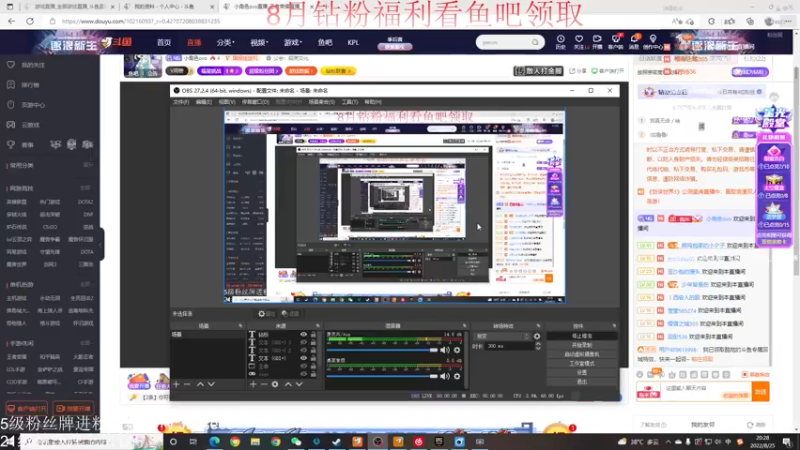Move source up in the Sources list

[x=288, y=384]
